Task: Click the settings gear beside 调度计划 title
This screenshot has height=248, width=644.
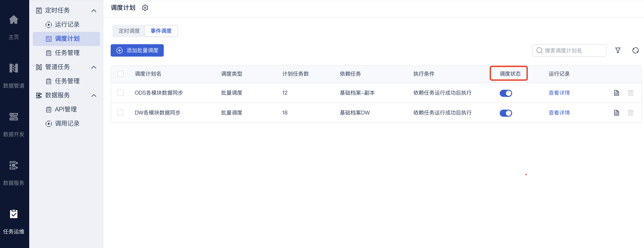Action: point(145,8)
